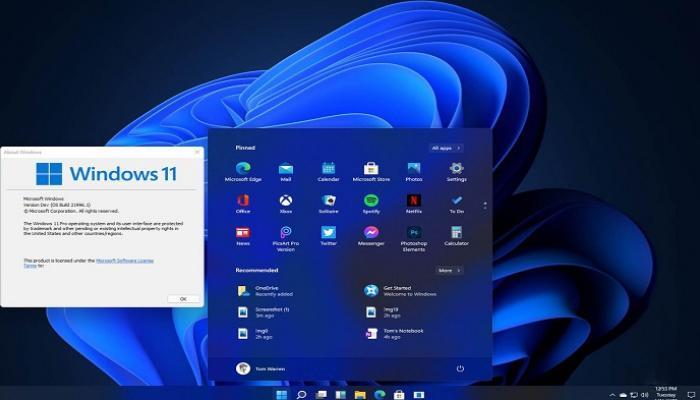Image resolution: width=700 pixels, height=400 pixels.
Task: Expand More recommended items
Action: point(449,270)
